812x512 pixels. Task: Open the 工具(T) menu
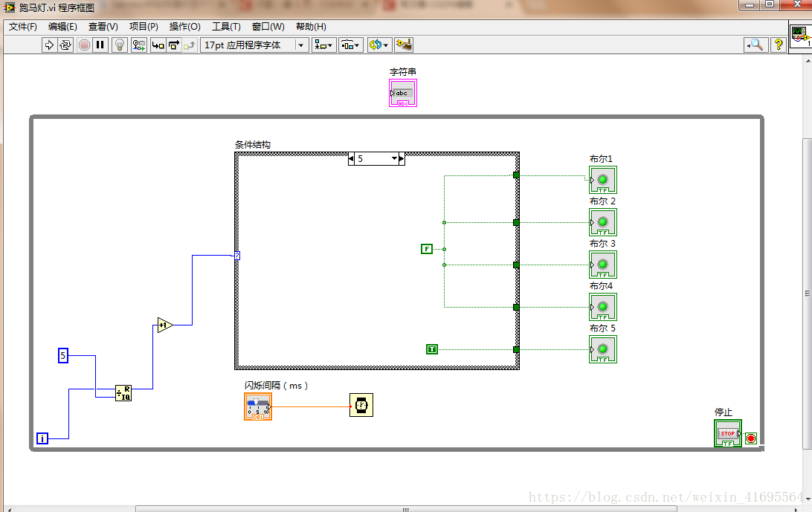226,27
